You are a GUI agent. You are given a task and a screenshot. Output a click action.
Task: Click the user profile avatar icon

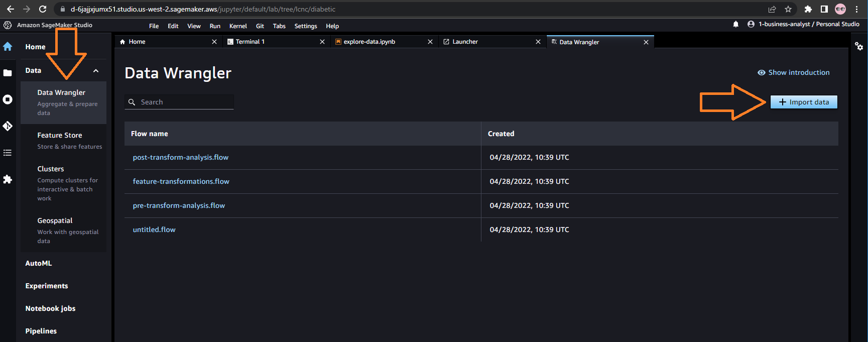[751, 24]
